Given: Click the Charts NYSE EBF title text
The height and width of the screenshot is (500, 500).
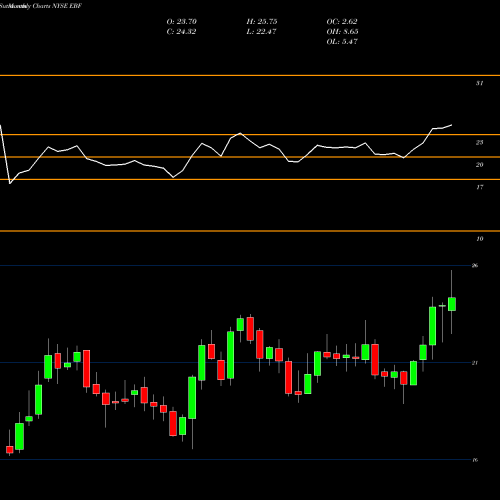Looking at the screenshot, I should [57, 6].
